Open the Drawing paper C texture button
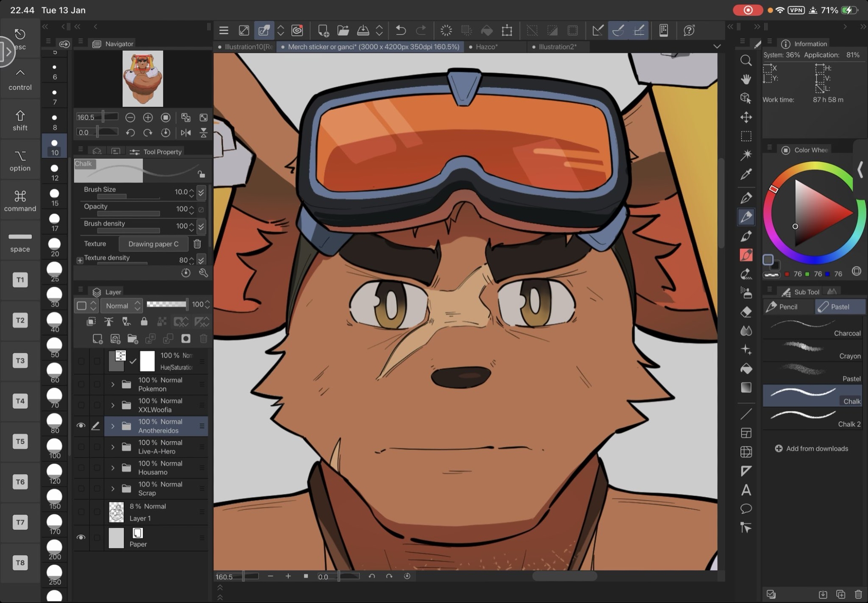 [x=153, y=244]
